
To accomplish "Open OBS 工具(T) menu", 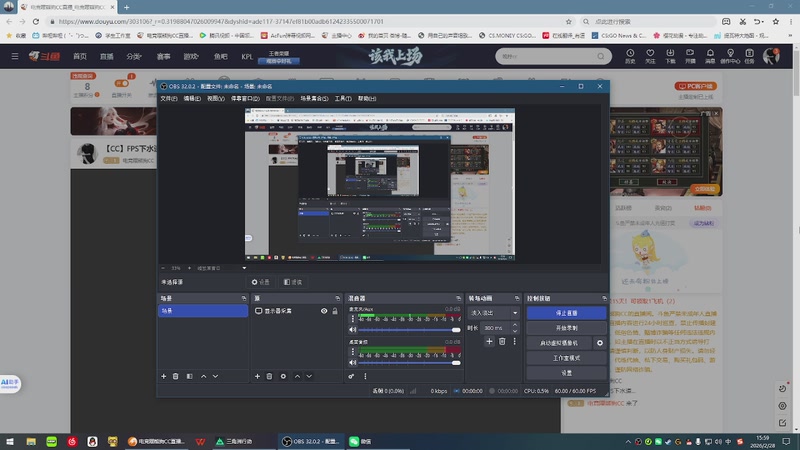I will point(343,98).
